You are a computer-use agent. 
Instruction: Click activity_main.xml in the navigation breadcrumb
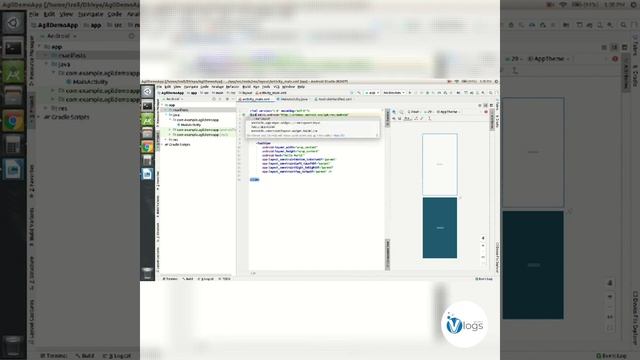click(x=271, y=93)
